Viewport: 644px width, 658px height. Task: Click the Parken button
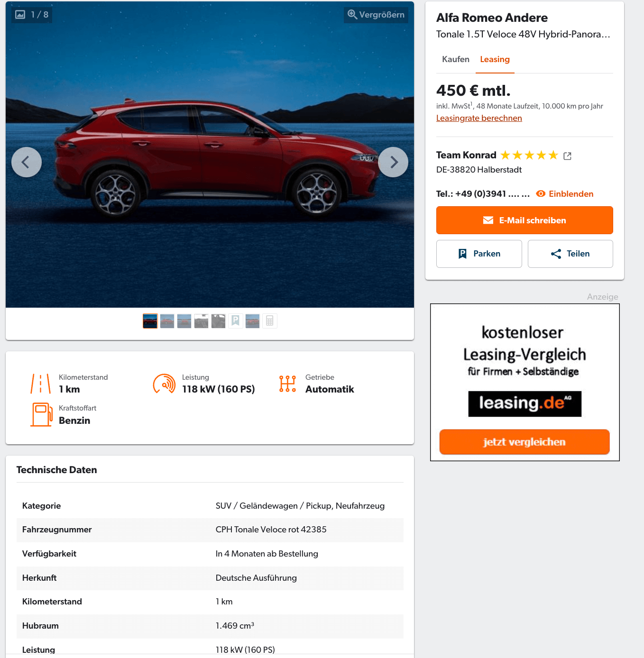[x=479, y=254]
